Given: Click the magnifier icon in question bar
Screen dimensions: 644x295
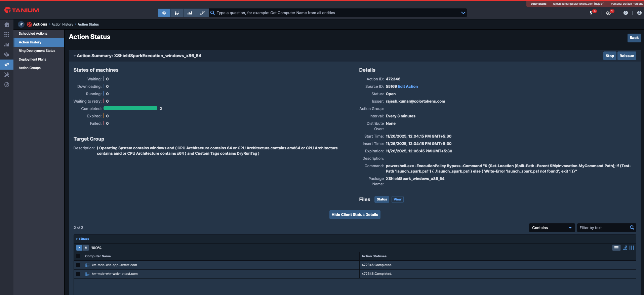Looking at the screenshot, I should [212, 13].
